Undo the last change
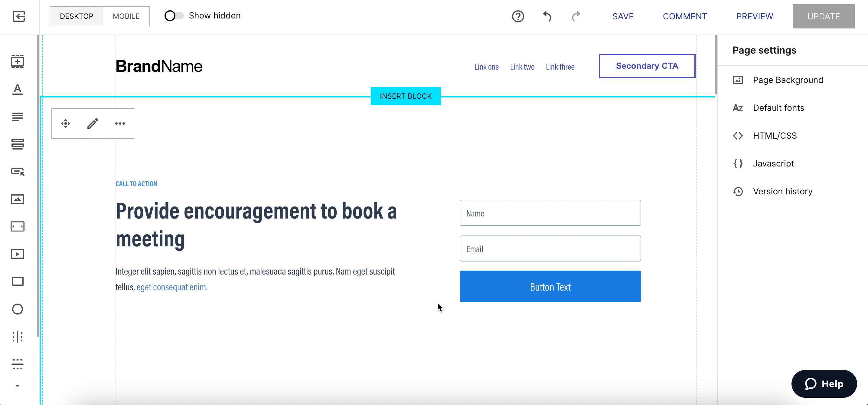This screenshot has width=868, height=405. pos(547,16)
